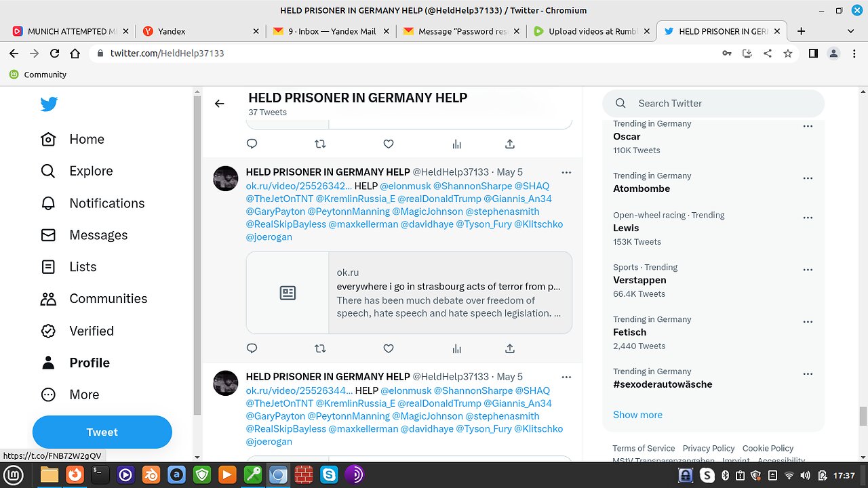Open options for the Atombombe trend
The image size is (868, 488).
coord(808,178)
